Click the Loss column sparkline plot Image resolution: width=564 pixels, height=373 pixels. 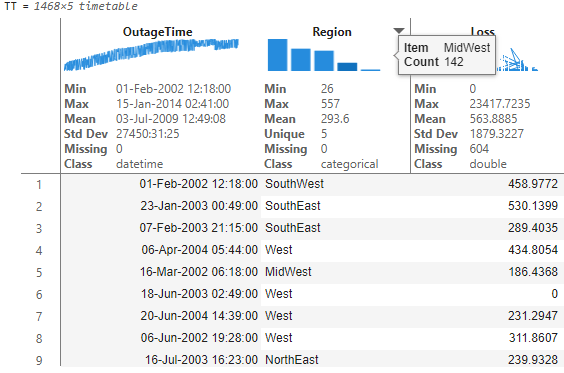click(517, 60)
